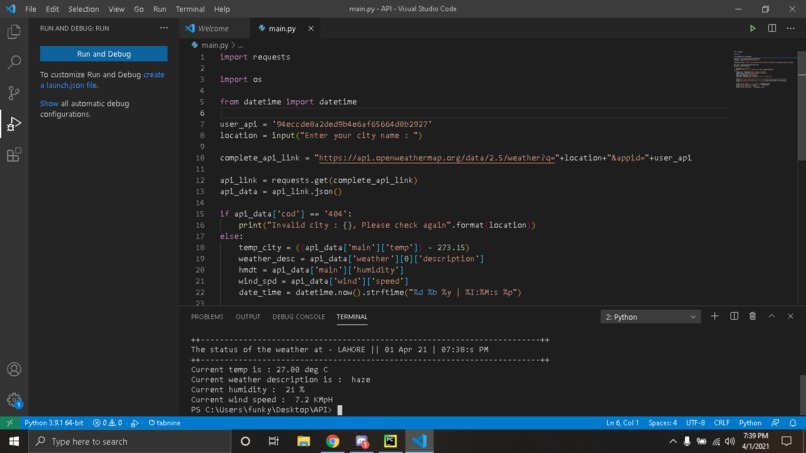Click 'Ln 6, Col 1' in status bar

pyautogui.click(x=622, y=423)
